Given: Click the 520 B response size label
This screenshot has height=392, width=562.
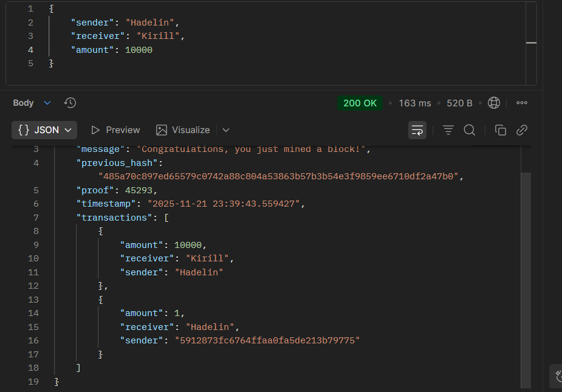Looking at the screenshot, I should (459, 103).
